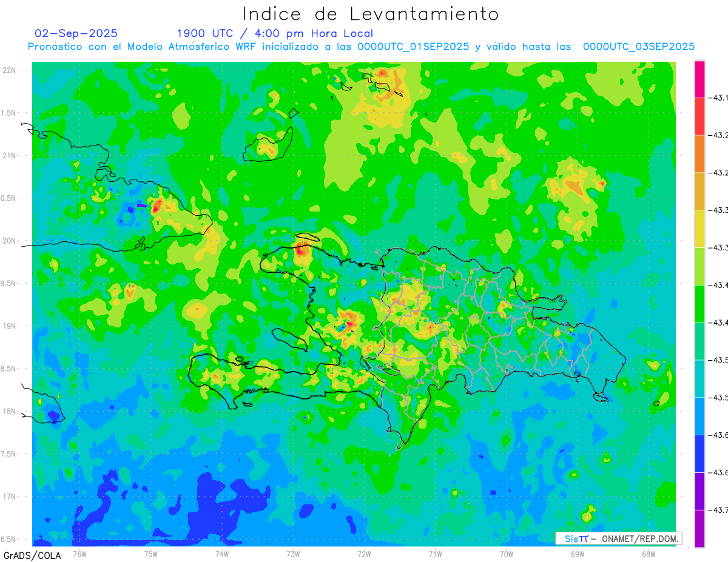This screenshot has height=562, width=728.
Task: Click the "68W" longitude label
Action: click(649, 554)
